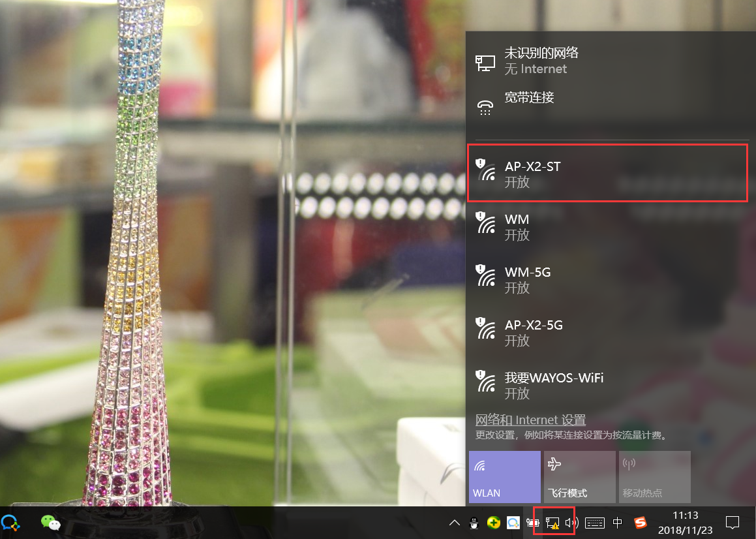Select the AP-X2-5G wireless network
This screenshot has width=756, height=539.
tap(607, 332)
